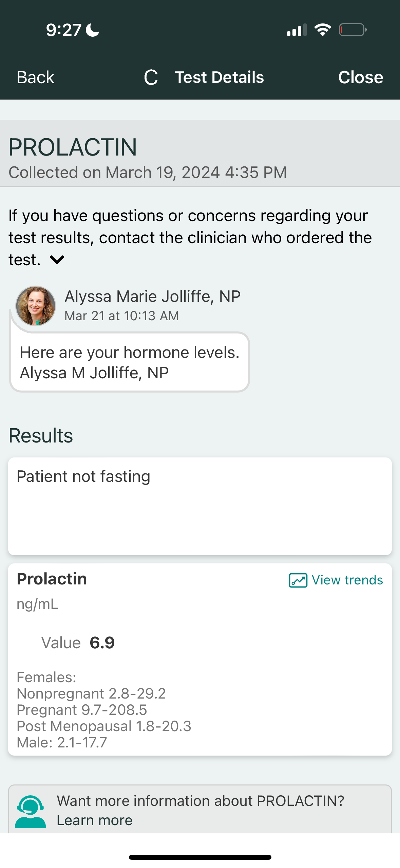Tap the cellular signal bars icon
Screen dimensions: 400x868
(297, 30)
